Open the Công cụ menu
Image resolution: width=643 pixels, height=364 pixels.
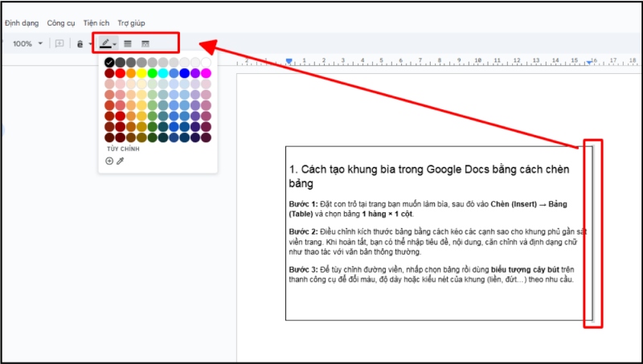coord(61,23)
